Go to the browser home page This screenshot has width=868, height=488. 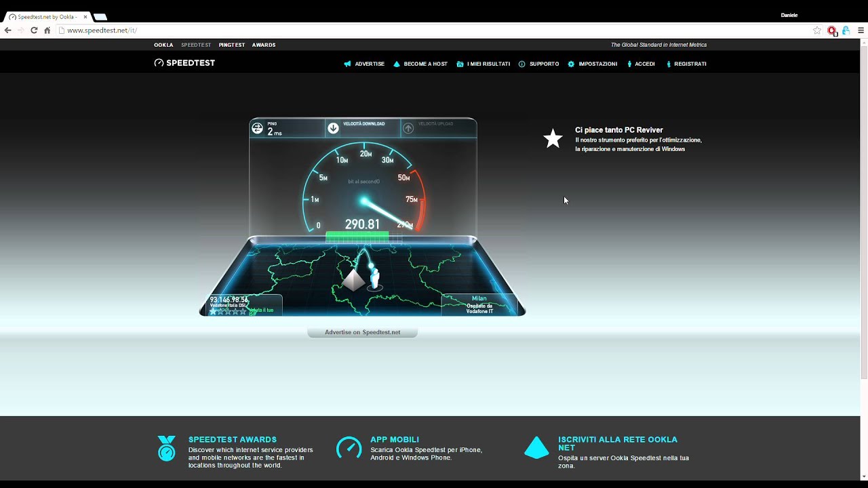click(x=47, y=30)
